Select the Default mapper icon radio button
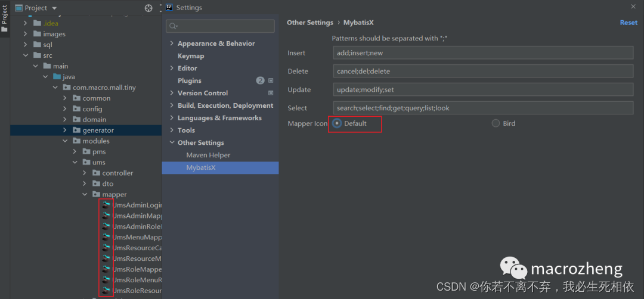The image size is (644, 299). [x=337, y=123]
